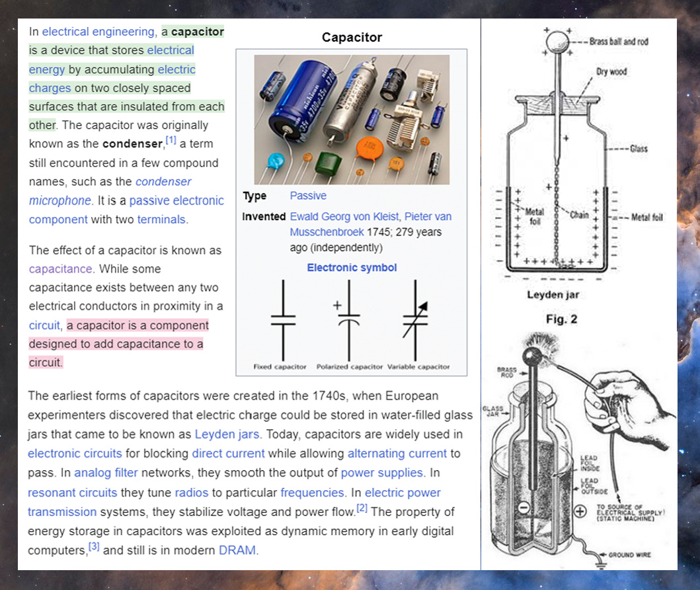This screenshot has width=700, height=590.
Task: Select the Capacitor infobox title
Action: click(x=352, y=37)
